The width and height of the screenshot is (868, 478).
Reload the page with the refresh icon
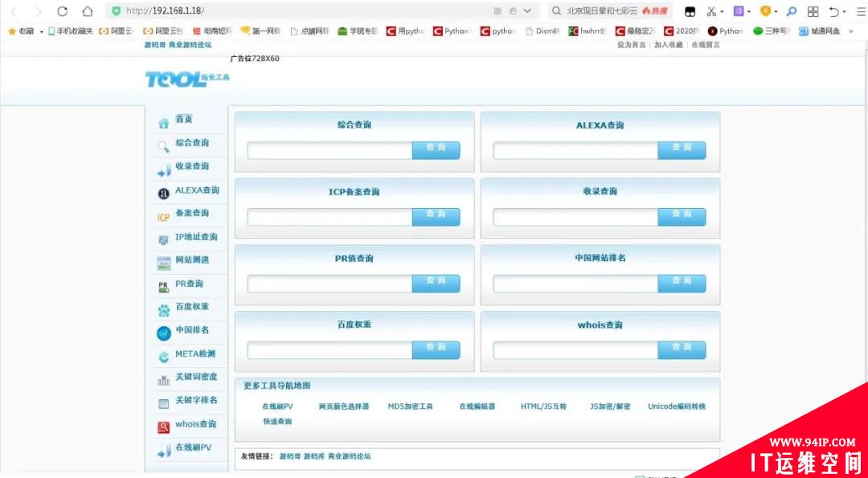pyautogui.click(x=62, y=11)
